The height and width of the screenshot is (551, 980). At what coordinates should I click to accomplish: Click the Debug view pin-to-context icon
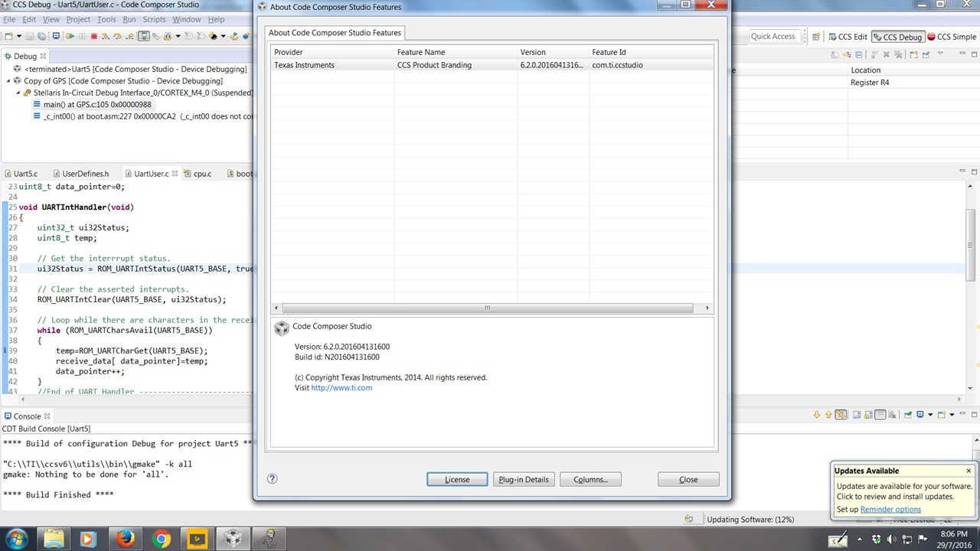pyautogui.click(x=926, y=54)
